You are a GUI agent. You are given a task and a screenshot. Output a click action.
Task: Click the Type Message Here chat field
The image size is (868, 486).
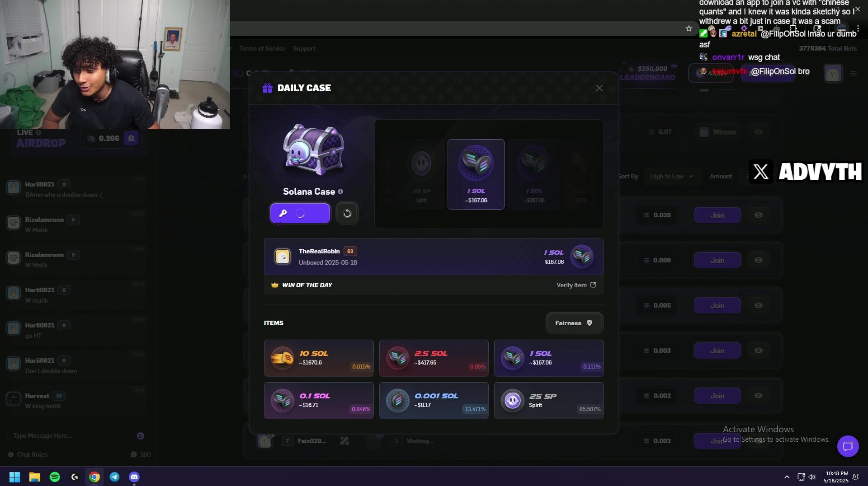pyautogui.click(x=72, y=436)
